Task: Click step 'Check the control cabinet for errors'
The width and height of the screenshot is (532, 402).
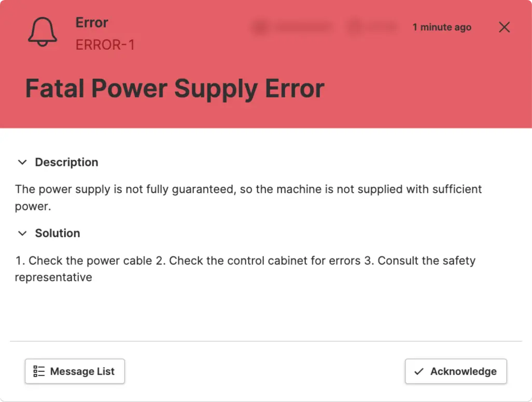Action: tap(258, 260)
